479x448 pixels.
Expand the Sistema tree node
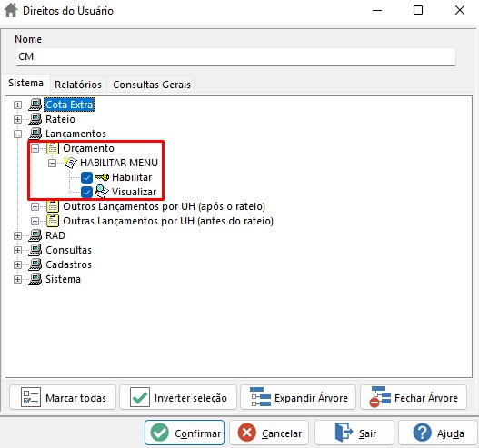coord(17,279)
